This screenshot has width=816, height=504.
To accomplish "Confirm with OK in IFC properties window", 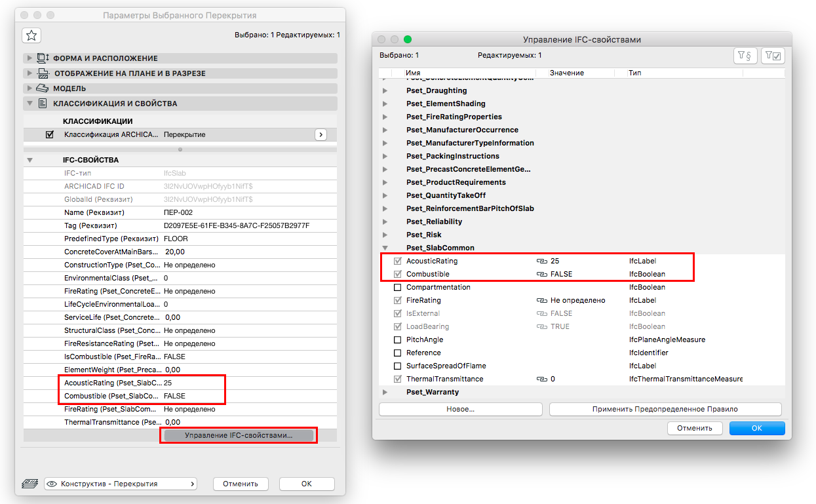I will (x=757, y=428).
